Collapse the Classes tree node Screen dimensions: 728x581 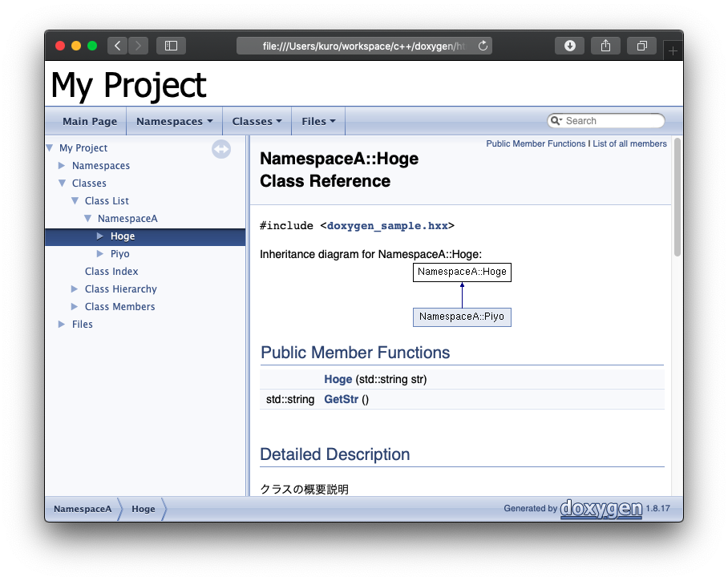(x=63, y=183)
